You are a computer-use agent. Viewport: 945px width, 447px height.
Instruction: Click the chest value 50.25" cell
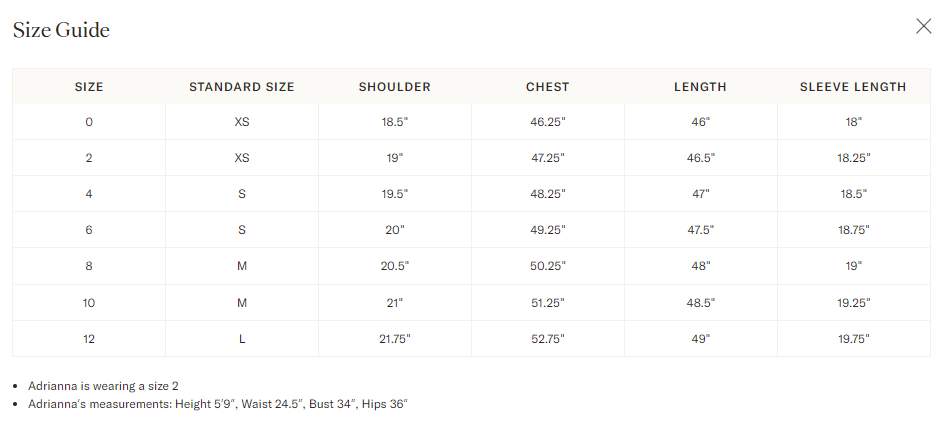[548, 267]
